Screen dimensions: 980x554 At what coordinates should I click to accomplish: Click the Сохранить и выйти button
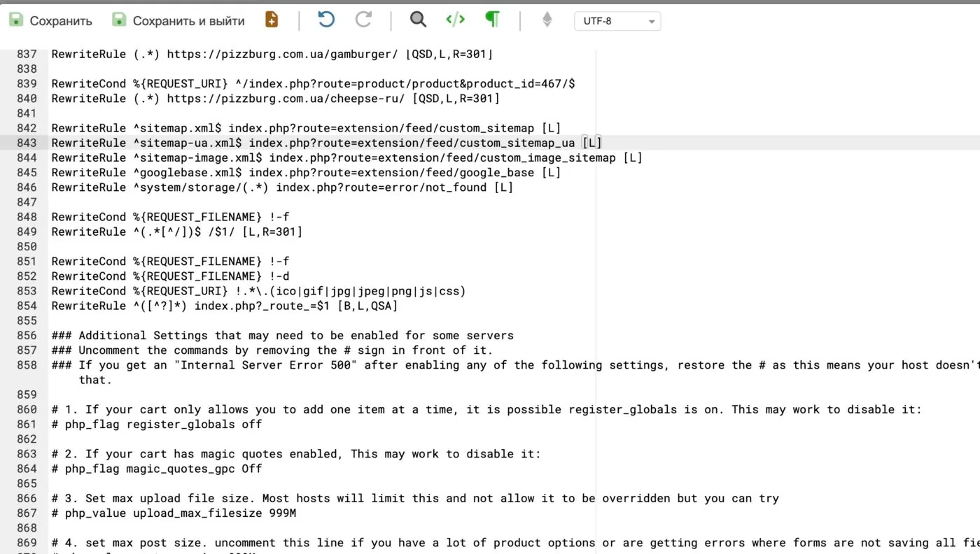tap(178, 21)
